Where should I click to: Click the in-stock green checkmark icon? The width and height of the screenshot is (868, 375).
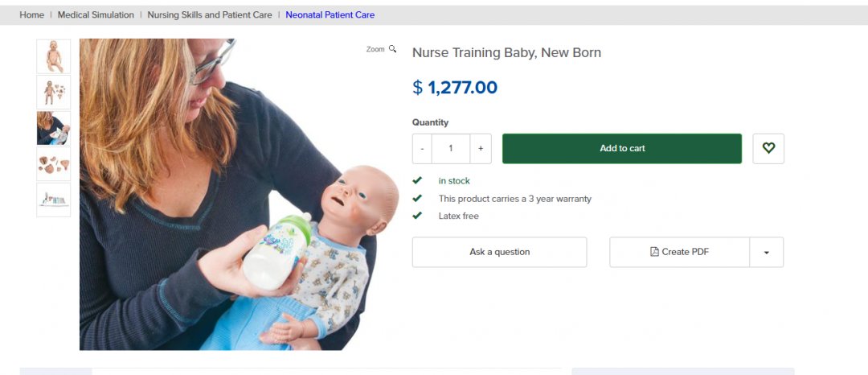[417, 181]
